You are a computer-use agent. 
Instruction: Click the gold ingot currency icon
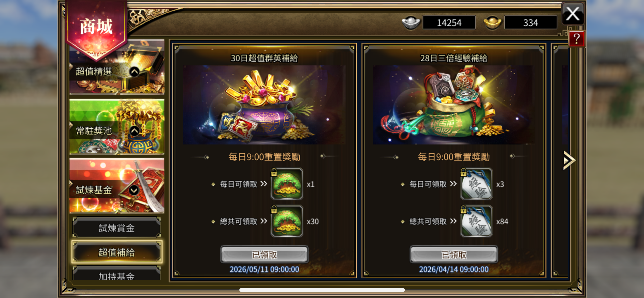coord(492,23)
